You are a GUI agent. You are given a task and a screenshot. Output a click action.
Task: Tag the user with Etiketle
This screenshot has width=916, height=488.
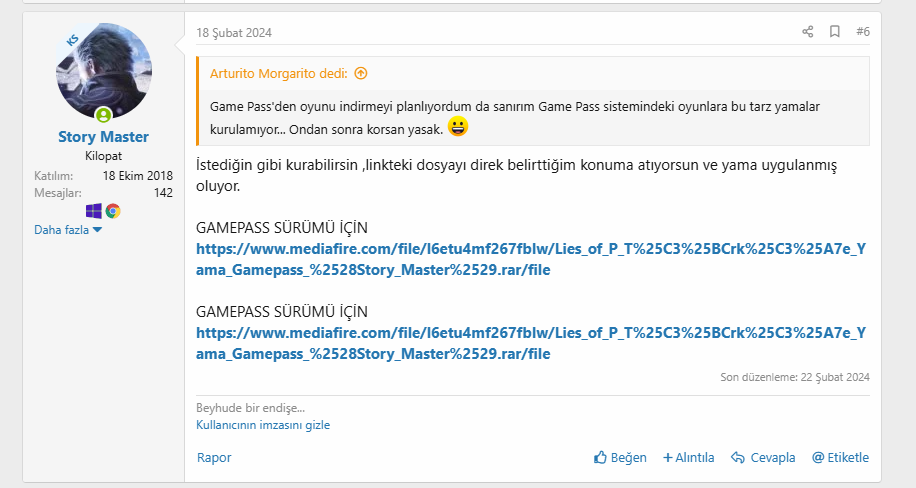[841, 458]
